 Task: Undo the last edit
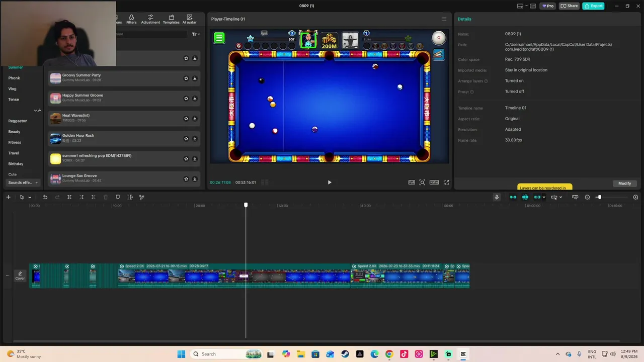[x=45, y=197]
